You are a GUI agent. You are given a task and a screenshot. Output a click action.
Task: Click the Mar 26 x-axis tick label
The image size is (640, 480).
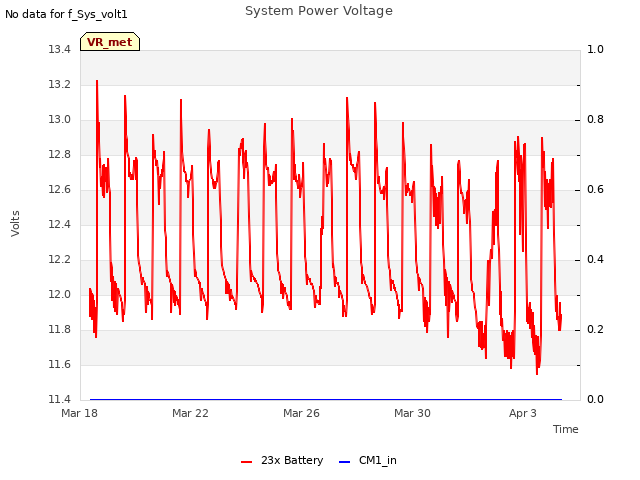tap(301, 413)
